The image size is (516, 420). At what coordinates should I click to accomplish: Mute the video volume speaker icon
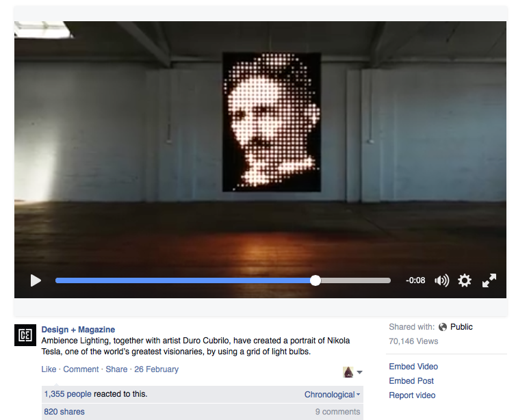point(442,280)
